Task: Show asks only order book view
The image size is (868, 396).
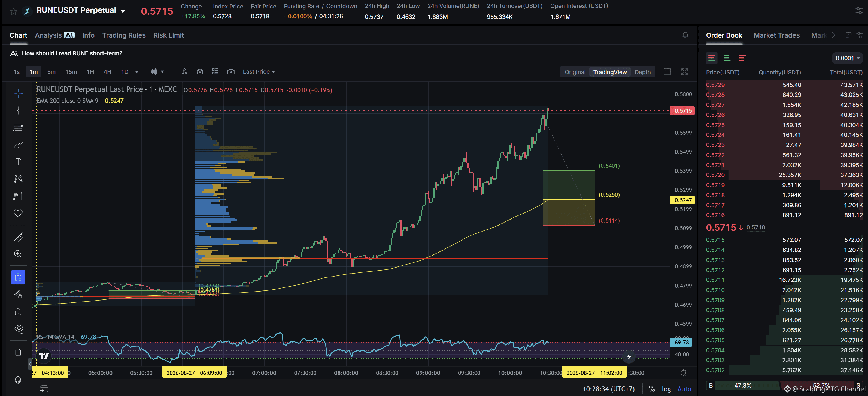Action: click(x=742, y=58)
